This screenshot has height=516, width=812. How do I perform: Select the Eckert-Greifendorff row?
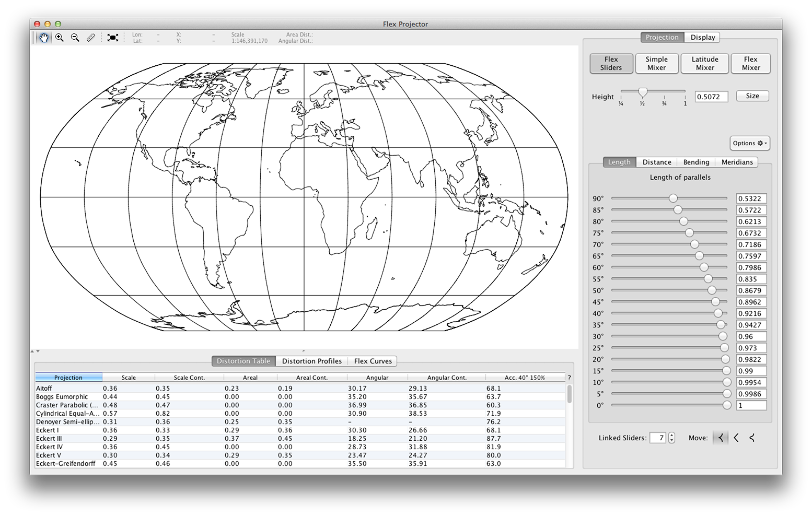(x=300, y=464)
